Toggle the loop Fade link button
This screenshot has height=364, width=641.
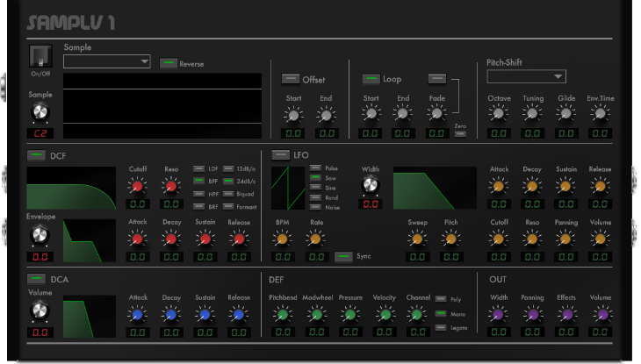[x=437, y=78]
